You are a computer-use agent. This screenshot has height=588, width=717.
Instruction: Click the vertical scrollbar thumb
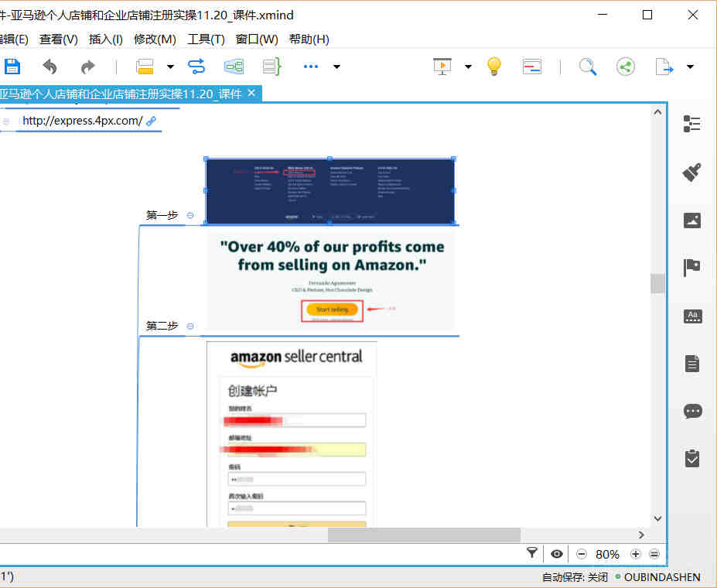coord(657,283)
